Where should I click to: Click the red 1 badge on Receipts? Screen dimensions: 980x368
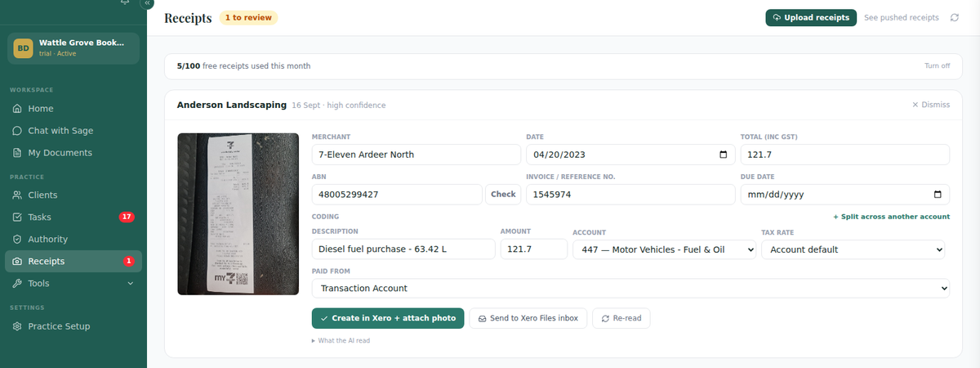[128, 262]
